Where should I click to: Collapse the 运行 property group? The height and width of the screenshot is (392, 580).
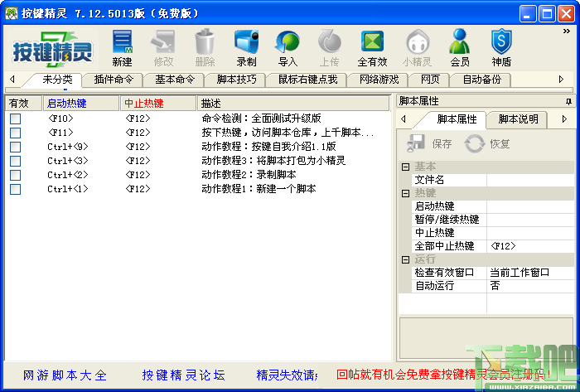click(405, 259)
